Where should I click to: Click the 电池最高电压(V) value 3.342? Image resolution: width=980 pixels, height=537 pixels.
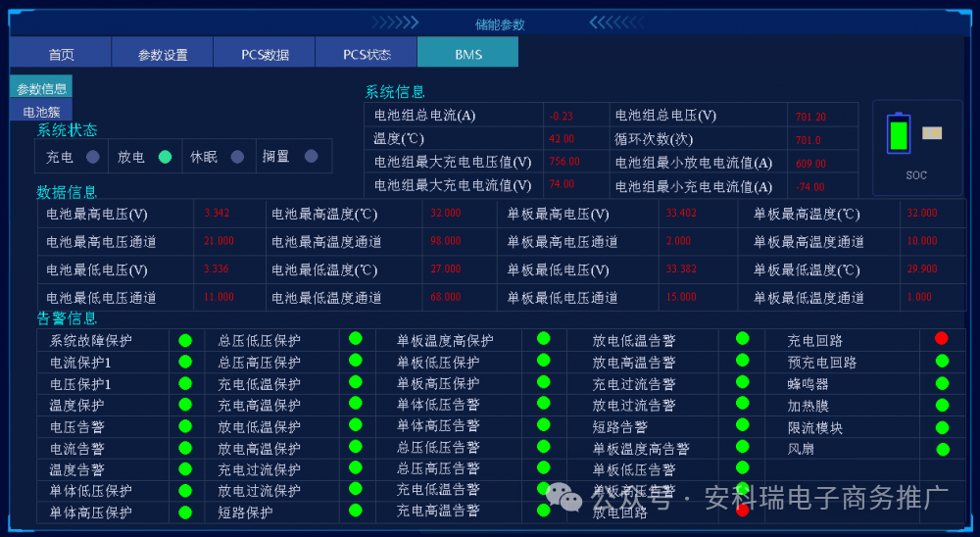click(x=217, y=213)
